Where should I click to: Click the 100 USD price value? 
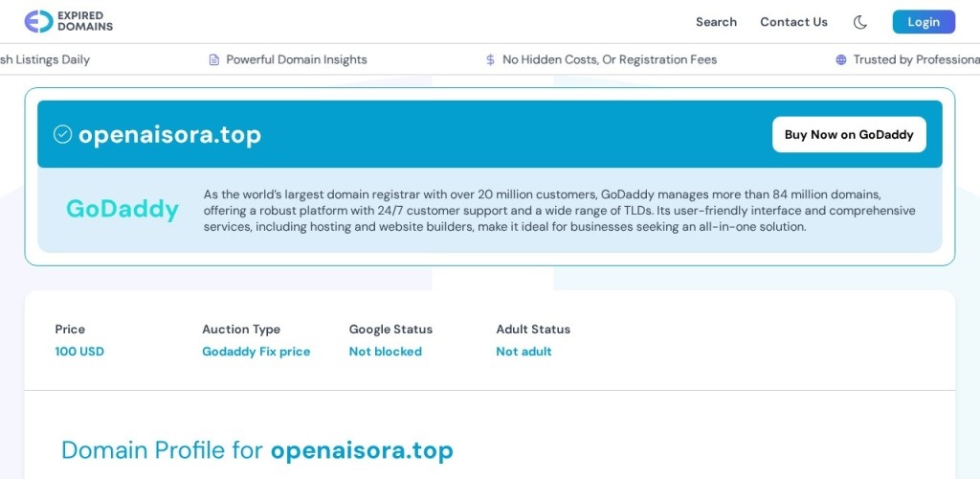pyautogui.click(x=79, y=352)
